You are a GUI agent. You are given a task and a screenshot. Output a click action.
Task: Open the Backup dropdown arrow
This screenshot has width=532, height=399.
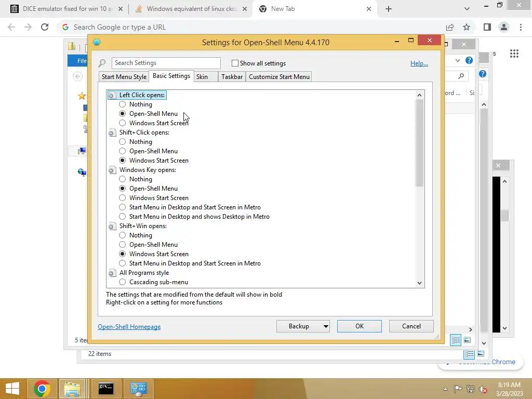(x=326, y=326)
